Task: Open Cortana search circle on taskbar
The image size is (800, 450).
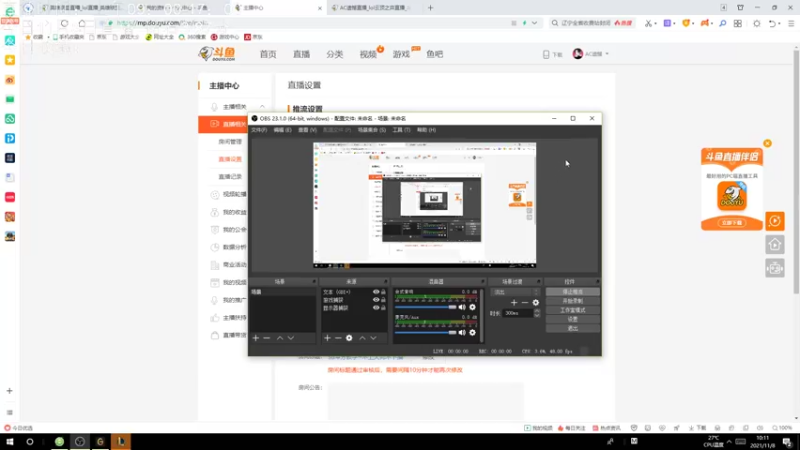Action: click(30, 441)
